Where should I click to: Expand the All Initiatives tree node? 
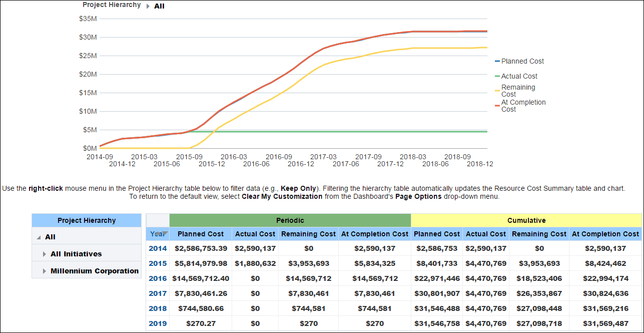tap(45, 253)
